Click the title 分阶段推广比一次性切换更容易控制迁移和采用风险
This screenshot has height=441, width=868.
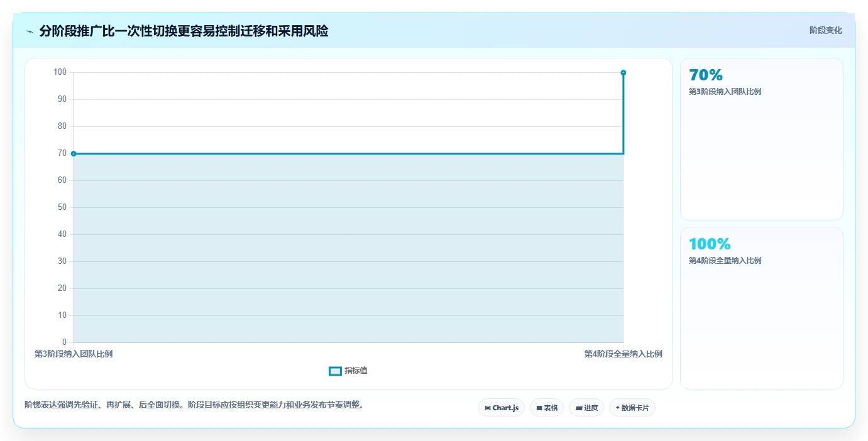tap(184, 31)
